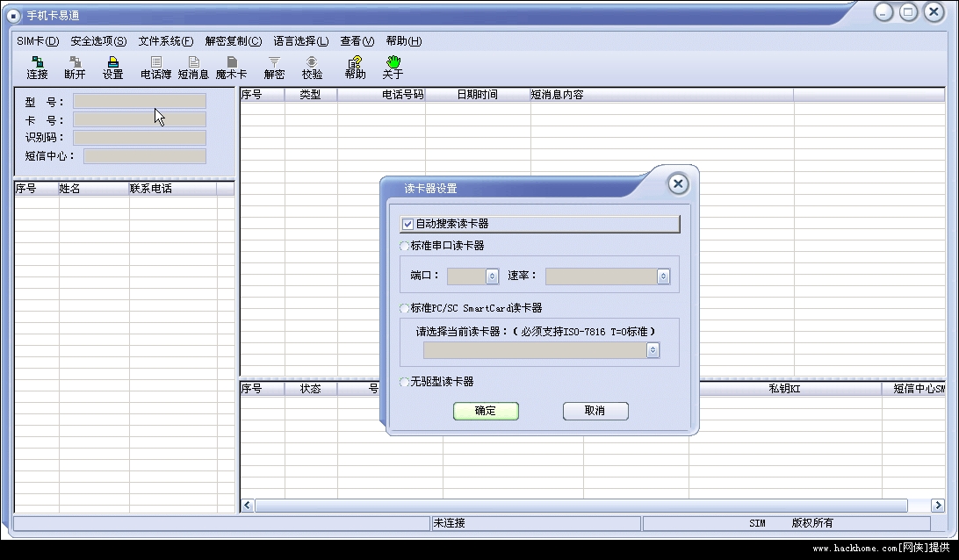Click the horizontal scrollbar right arrow
This screenshot has height=560, width=959.
click(x=938, y=505)
